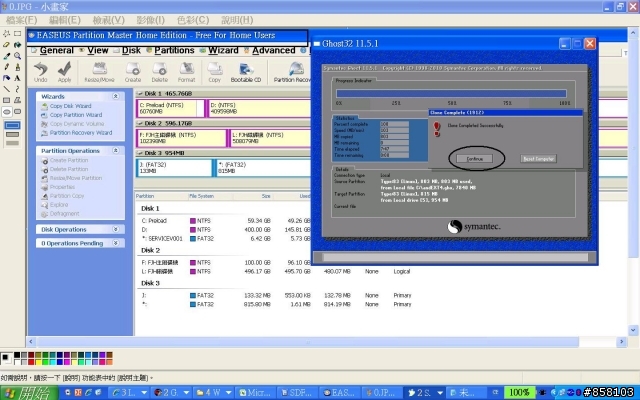Click the green 100% battery indicator

click(x=519, y=393)
